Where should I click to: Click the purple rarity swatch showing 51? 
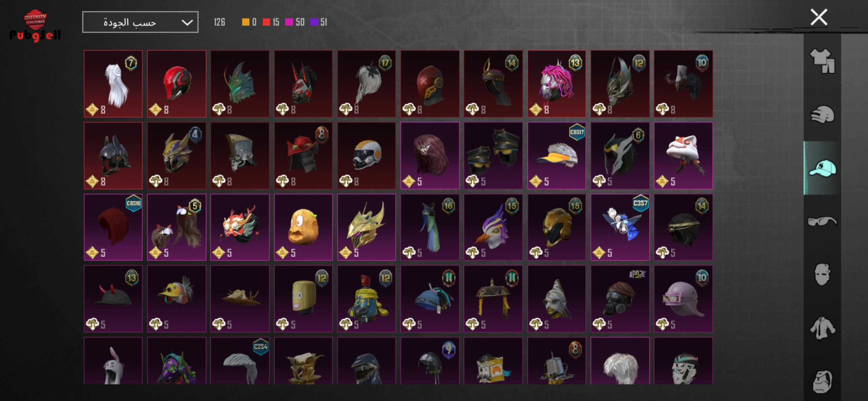pos(314,22)
